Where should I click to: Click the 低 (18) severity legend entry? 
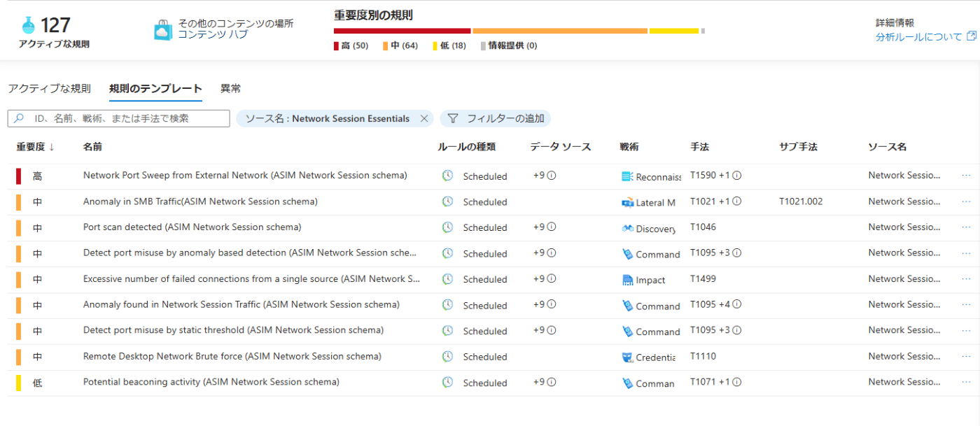point(449,46)
